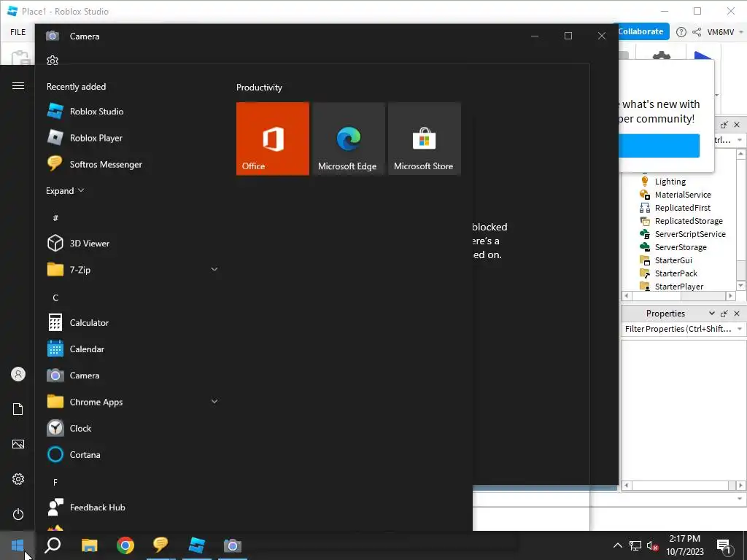Open Pictures from Start sidebar
Viewport: 747px width, 560px height.
(x=18, y=444)
